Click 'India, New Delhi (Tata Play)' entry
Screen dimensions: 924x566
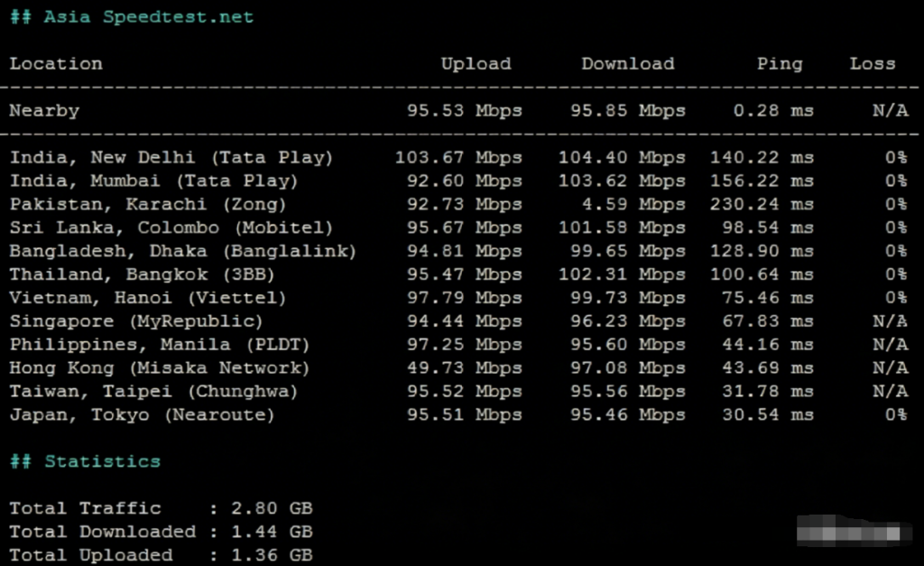(171, 158)
